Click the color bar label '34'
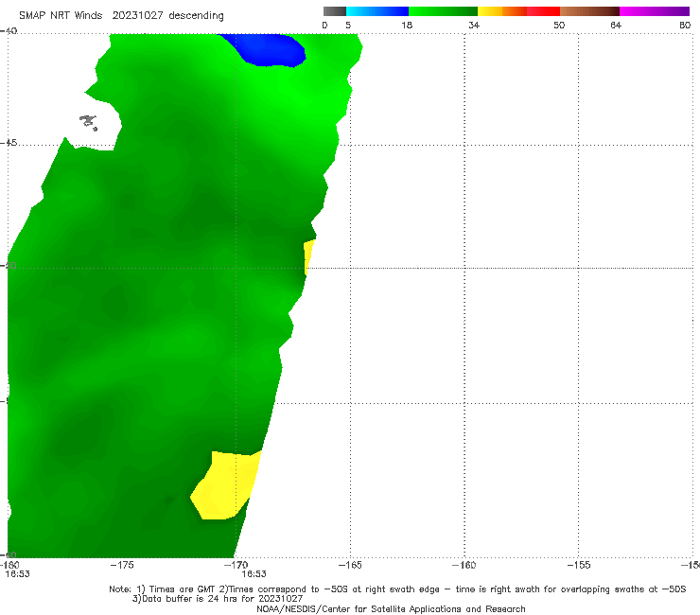The image size is (700, 615). (474, 25)
